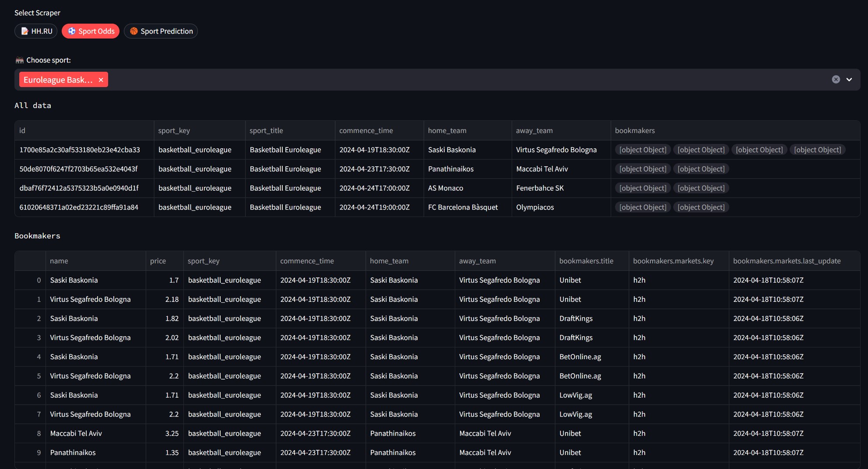The height and width of the screenshot is (469, 868).
Task: Click inside the Choose sport multiselect field
Action: [438, 80]
